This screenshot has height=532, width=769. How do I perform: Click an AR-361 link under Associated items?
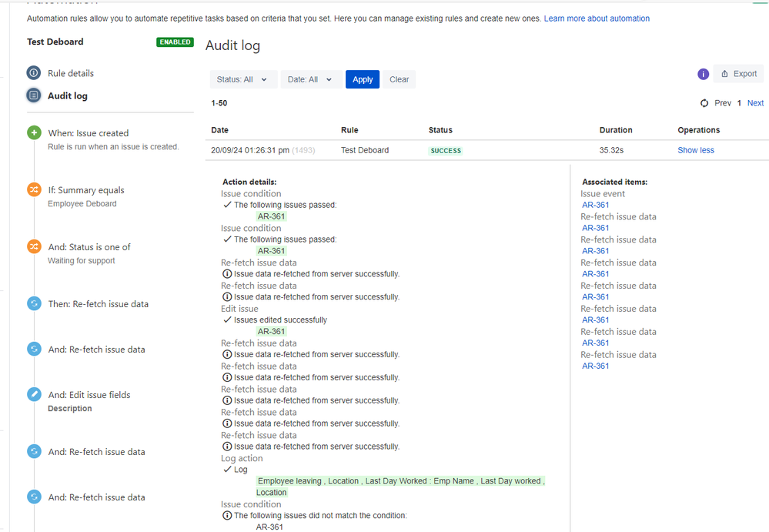click(595, 205)
